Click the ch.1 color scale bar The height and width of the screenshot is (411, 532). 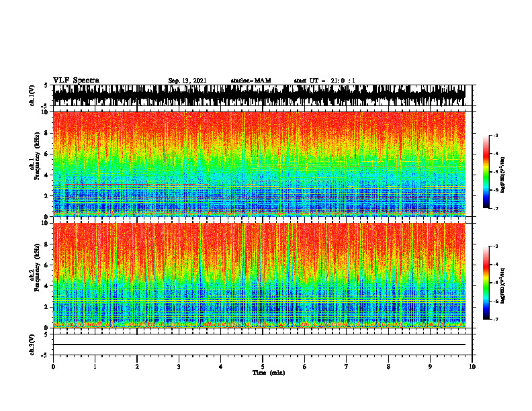pos(486,172)
